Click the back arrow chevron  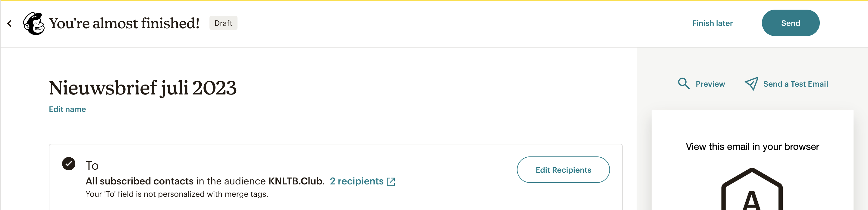pos(9,23)
